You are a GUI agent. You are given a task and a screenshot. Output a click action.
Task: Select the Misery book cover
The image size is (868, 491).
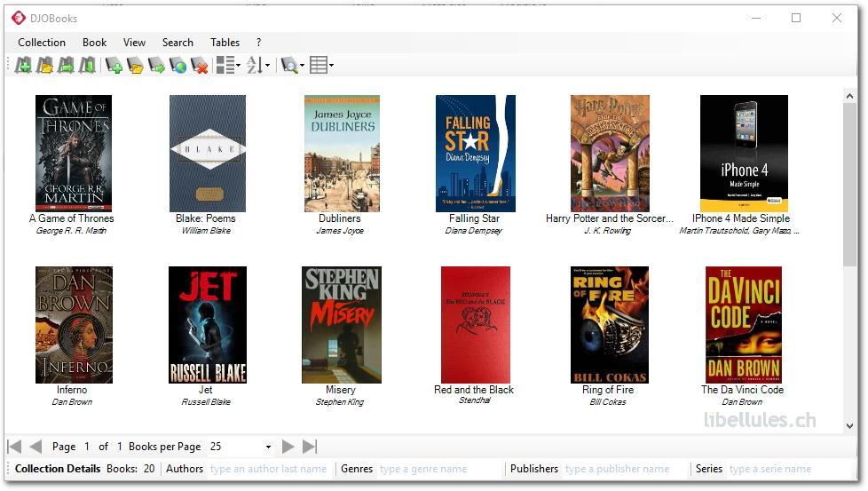(x=342, y=325)
